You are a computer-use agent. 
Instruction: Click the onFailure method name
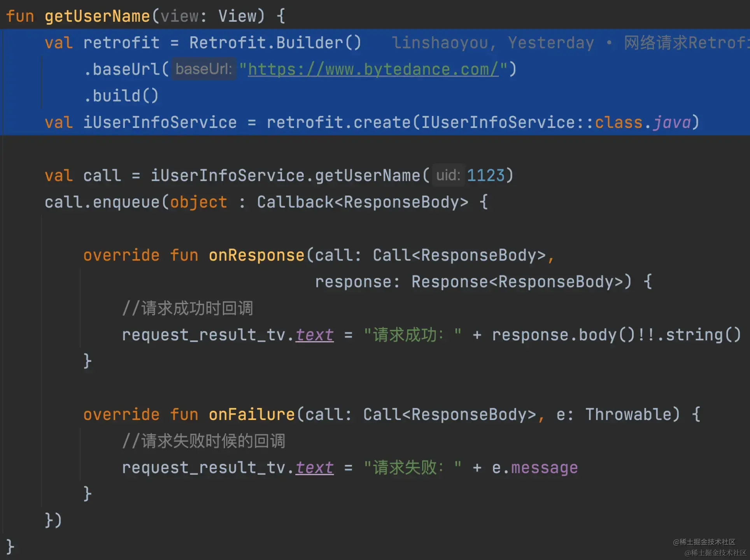pyautogui.click(x=252, y=415)
